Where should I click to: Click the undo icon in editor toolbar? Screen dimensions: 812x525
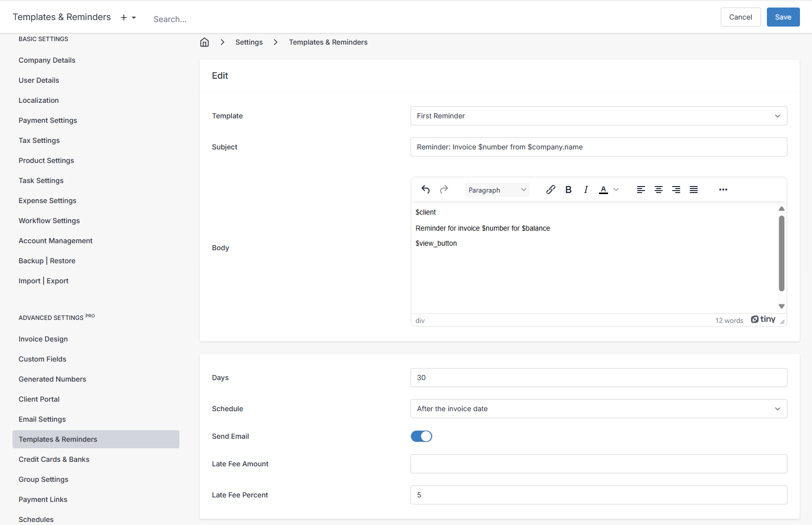point(426,190)
